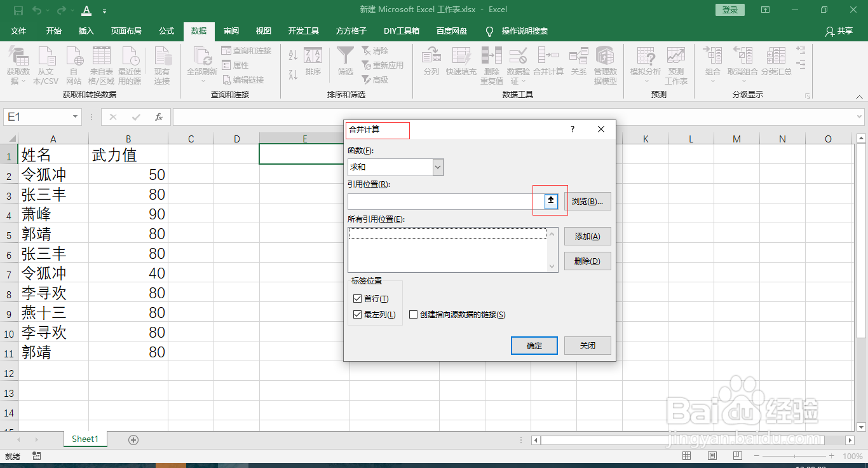The height and width of the screenshot is (468, 868).
Task: Click the 添加 new sheet plus button
Action: tap(132, 439)
